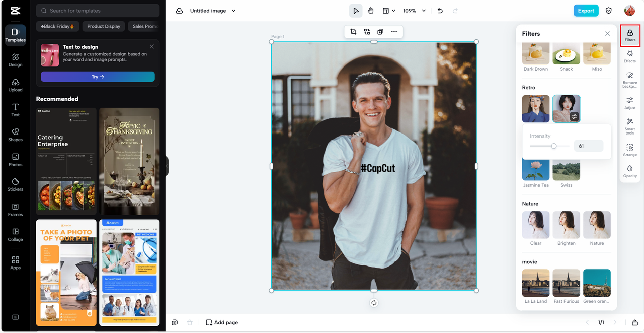The width and height of the screenshot is (644, 333).
Task: Open the Adjust panel tab
Action: point(630,103)
